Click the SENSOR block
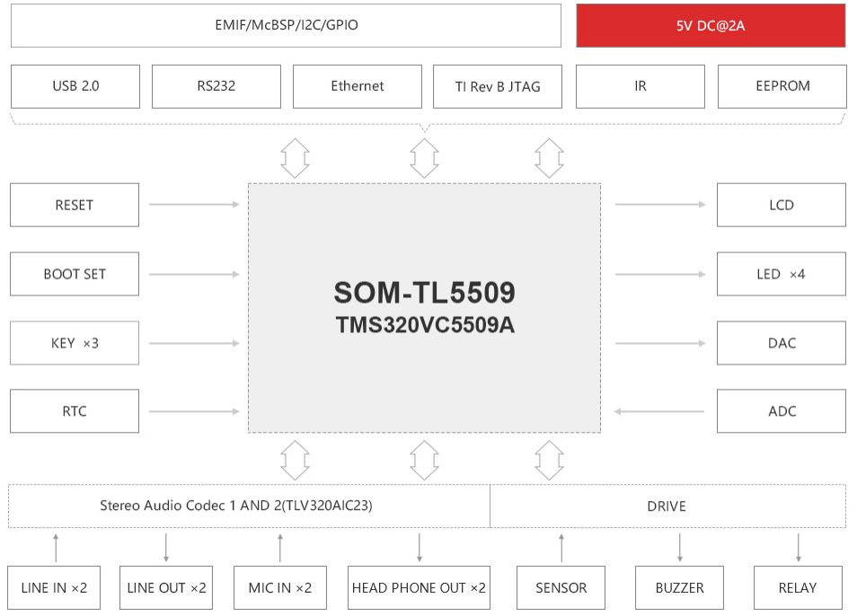Screen dimensions: 857x616 561,587
